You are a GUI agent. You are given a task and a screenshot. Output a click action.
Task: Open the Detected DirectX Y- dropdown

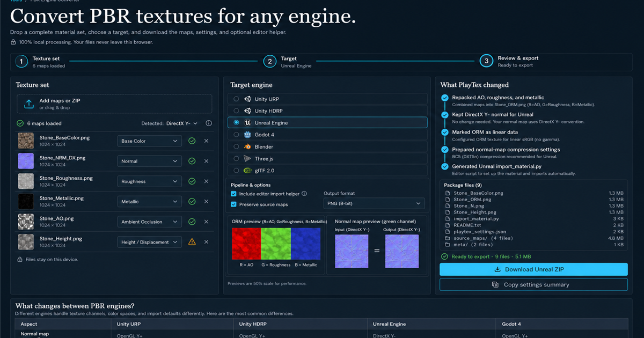coord(182,123)
